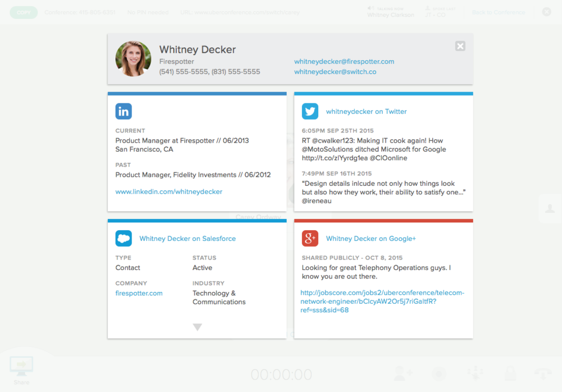This screenshot has width=562, height=392.
Task: Open www.linkedin.com/whitneydecker link
Action: pos(169,192)
